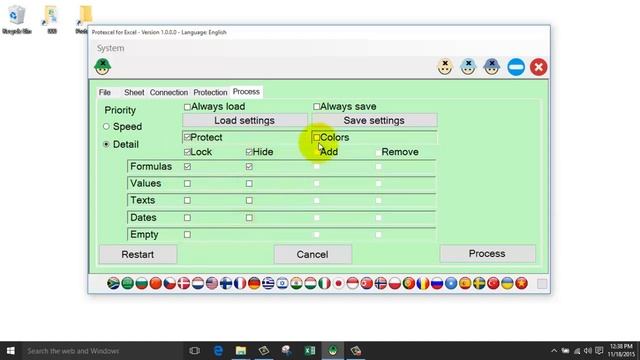Check Lock for the Values row
Screen dimensions: 640x360
pyautogui.click(x=187, y=184)
